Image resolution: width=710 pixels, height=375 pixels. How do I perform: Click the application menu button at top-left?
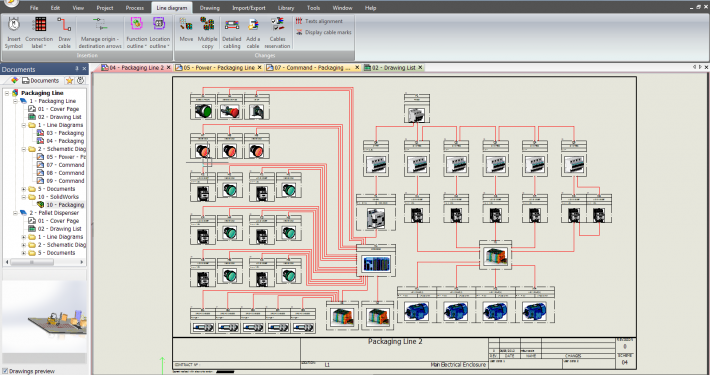pos(11,4)
